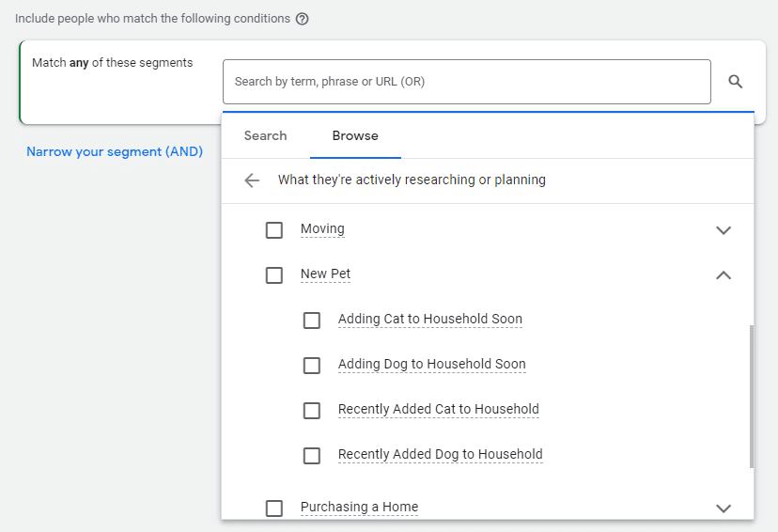Tick Adding Dog to Household Soon checkbox
The width and height of the screenshot is (778, 532).
coord(312,366)
